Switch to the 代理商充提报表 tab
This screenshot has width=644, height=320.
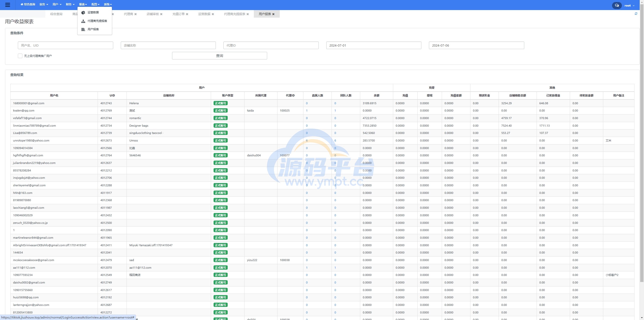pos(234,14)
